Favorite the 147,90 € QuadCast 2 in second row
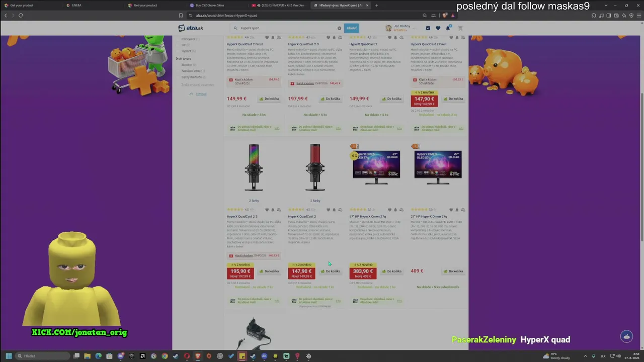This screenshot has width=644, height=362. (329, 210)
